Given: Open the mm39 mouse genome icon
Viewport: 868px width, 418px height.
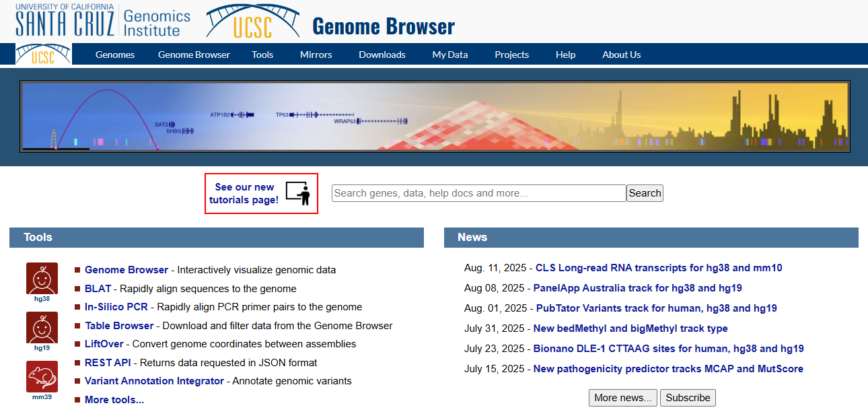Looking at the screenshot, I should tap(42, 376).
